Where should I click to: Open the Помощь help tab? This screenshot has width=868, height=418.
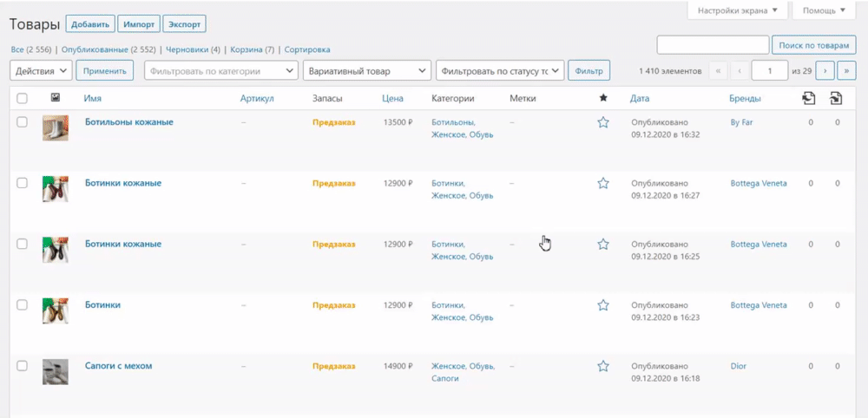pyautogui.click(x=824, y=10)
